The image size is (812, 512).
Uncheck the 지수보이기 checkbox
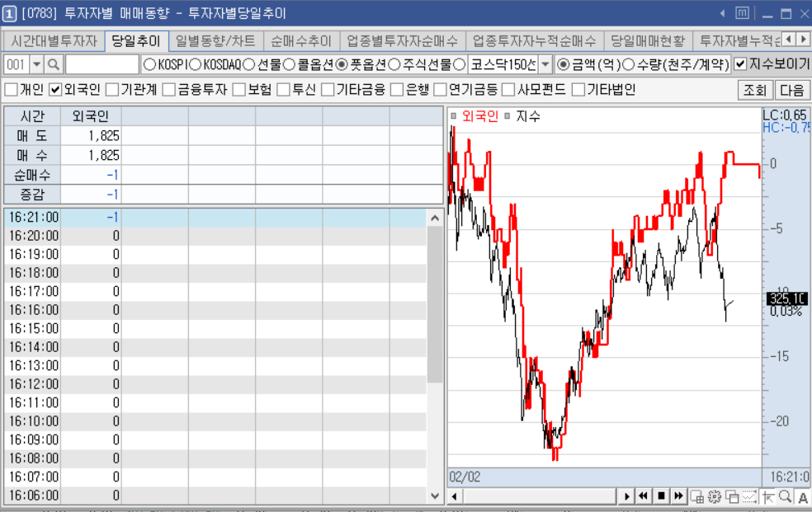740,64
